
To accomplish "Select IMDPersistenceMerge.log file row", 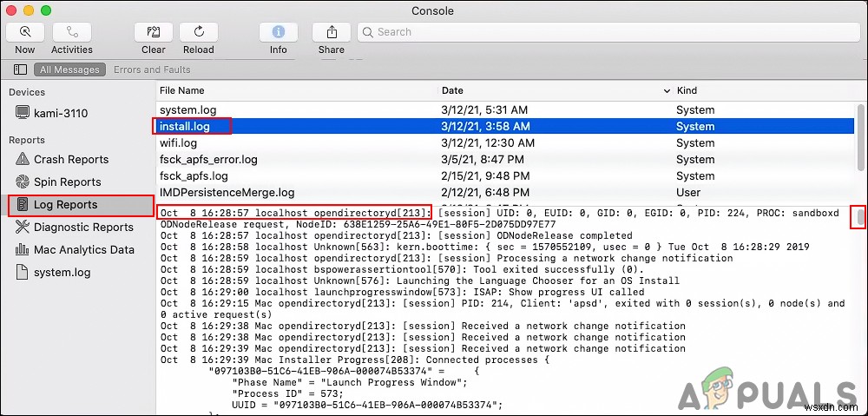I will 505,193.
